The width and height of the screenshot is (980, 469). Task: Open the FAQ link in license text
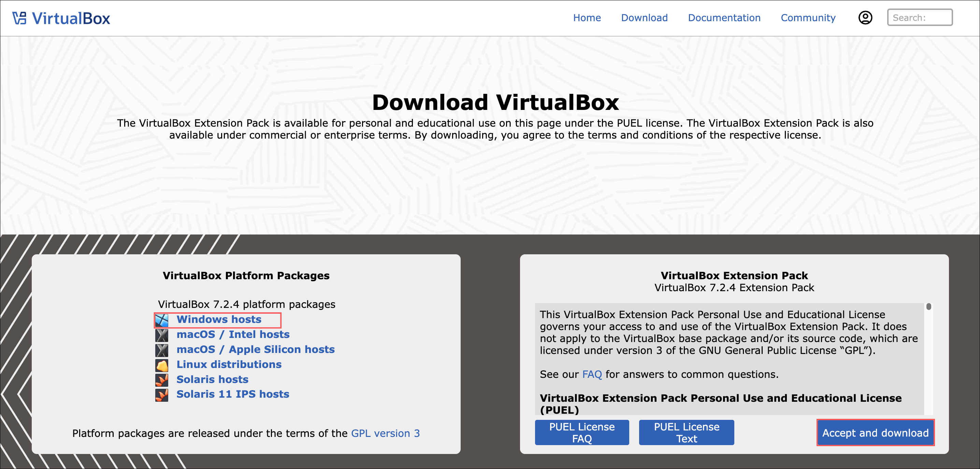click(x=592, y=374)
